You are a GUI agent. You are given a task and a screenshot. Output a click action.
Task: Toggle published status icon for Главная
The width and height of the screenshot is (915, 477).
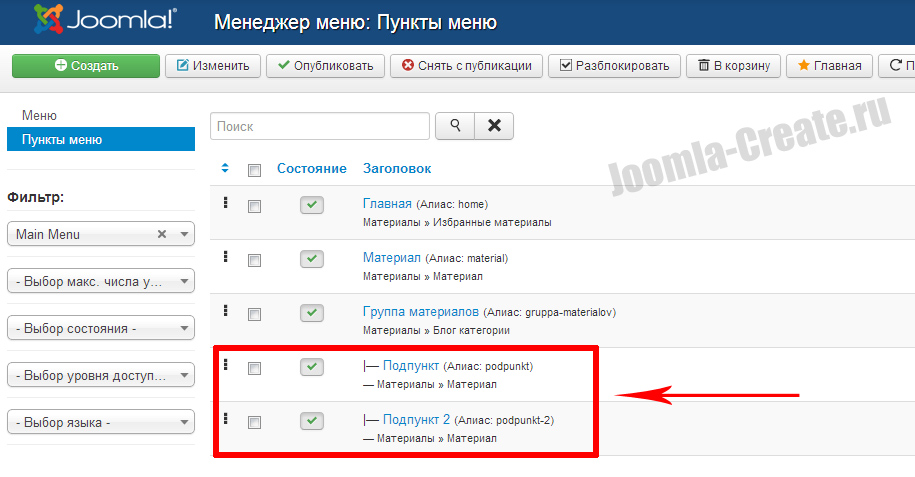[x=313, y=205]
